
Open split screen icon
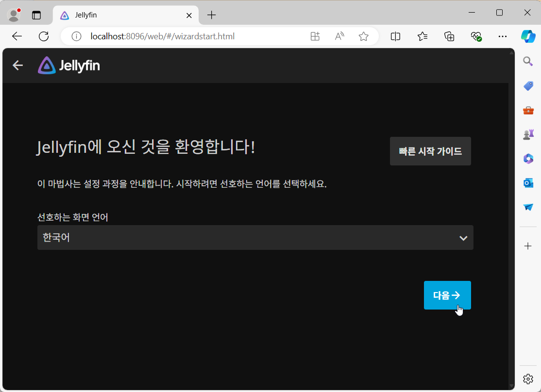395,36
